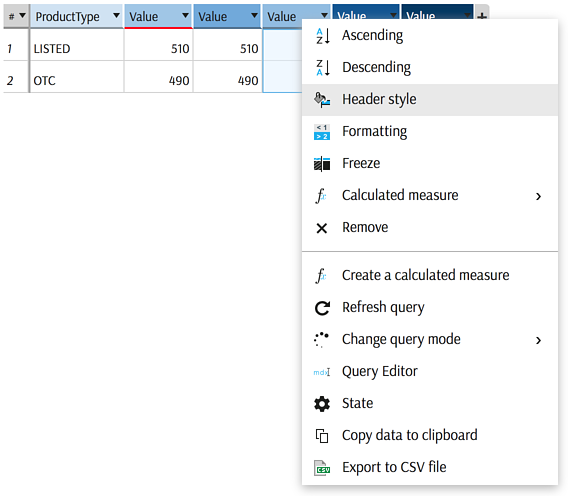Click the Descending sort Z-A icon
568x496 pixels.
coord(322,67)
